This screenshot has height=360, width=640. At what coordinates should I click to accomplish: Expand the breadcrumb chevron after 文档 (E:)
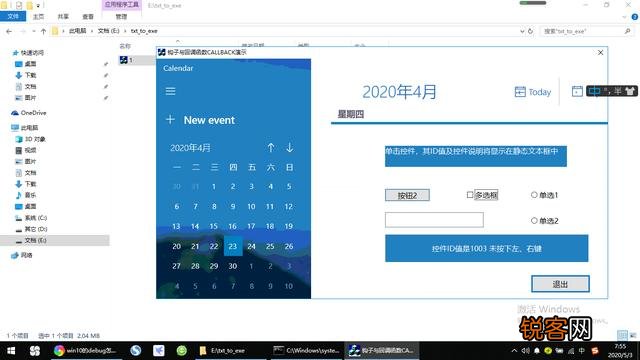(125, 31)
